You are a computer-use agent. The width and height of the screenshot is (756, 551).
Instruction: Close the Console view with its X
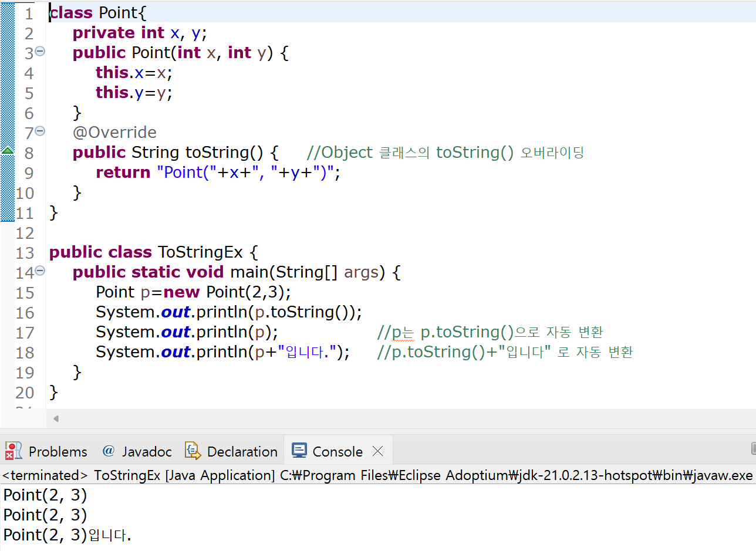[378, 451]
